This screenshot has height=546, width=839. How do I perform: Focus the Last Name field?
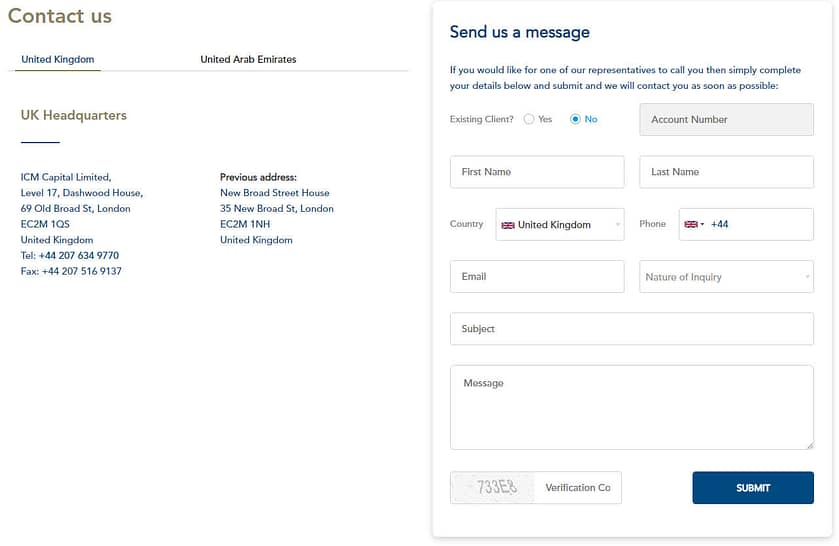coord(726,172)
